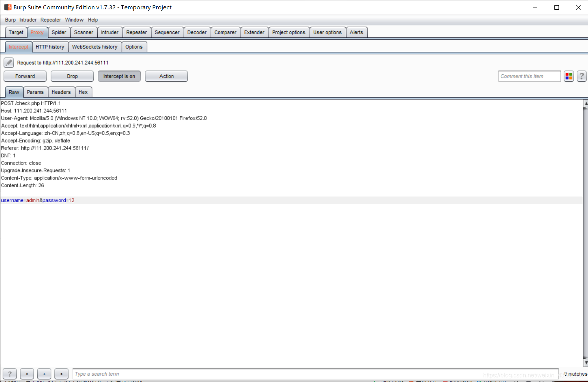Click the Accept-Language header line

point(66,133)
